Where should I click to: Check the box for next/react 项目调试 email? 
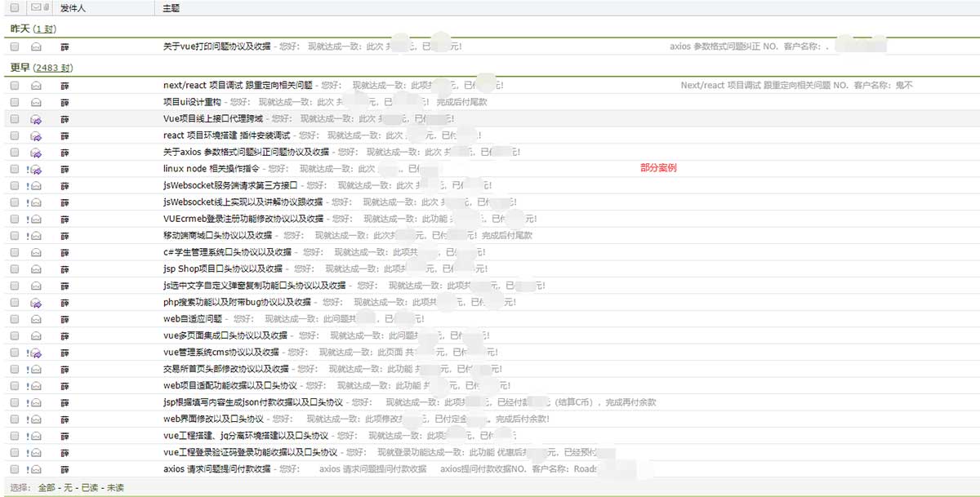click(x=15, y=86)
